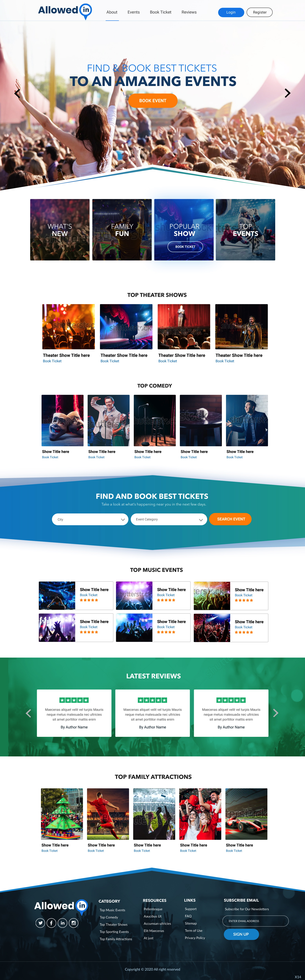Viewport: 305px width, 980px height.
Task: Go to previous hero slide arrow
Action: coord(17,93)
